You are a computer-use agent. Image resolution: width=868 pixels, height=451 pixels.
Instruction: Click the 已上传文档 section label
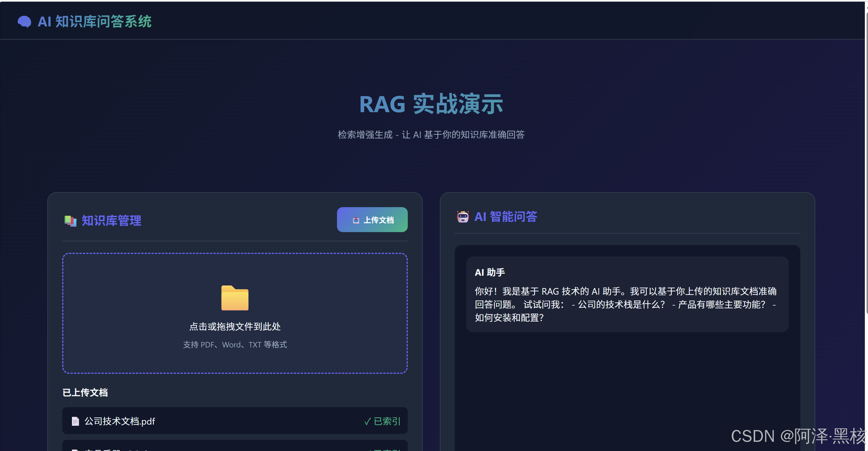[x=85, y=393]
